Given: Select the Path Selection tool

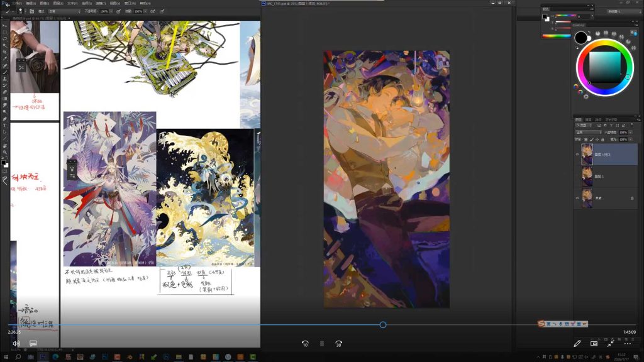Looking at the screenshot, I should coord(5,132).
